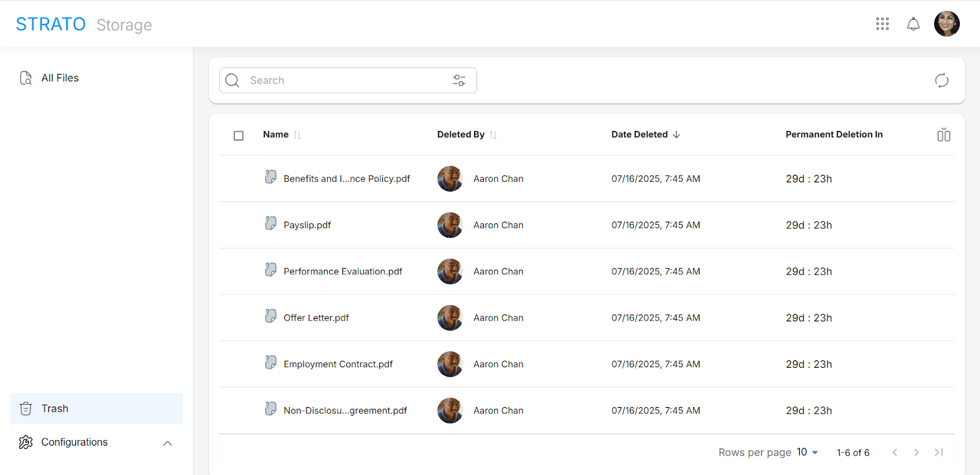Viewport: 980px width, 475px height.
Task: Select Trash in the sidebar
Action: [55, 408]
